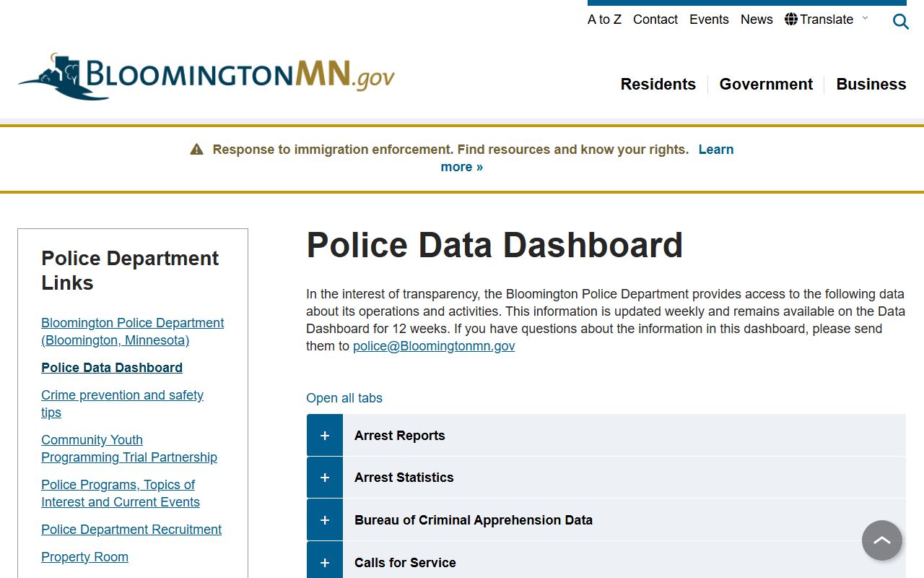Open the Events page
The height and width of the screenshot is (578, 924).
709,20
